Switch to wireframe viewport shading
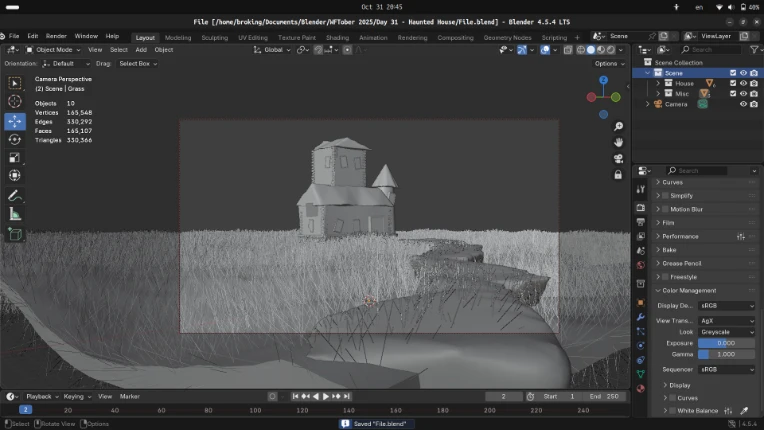 [581, 50]
